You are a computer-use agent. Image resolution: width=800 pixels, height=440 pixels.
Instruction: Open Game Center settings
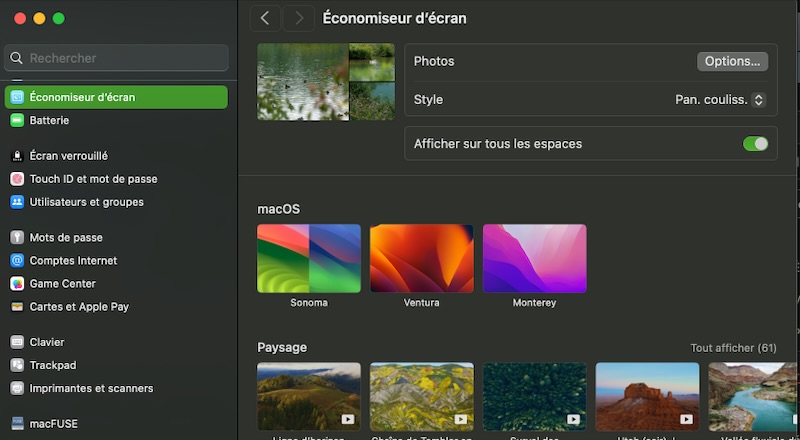pos(62,284)
